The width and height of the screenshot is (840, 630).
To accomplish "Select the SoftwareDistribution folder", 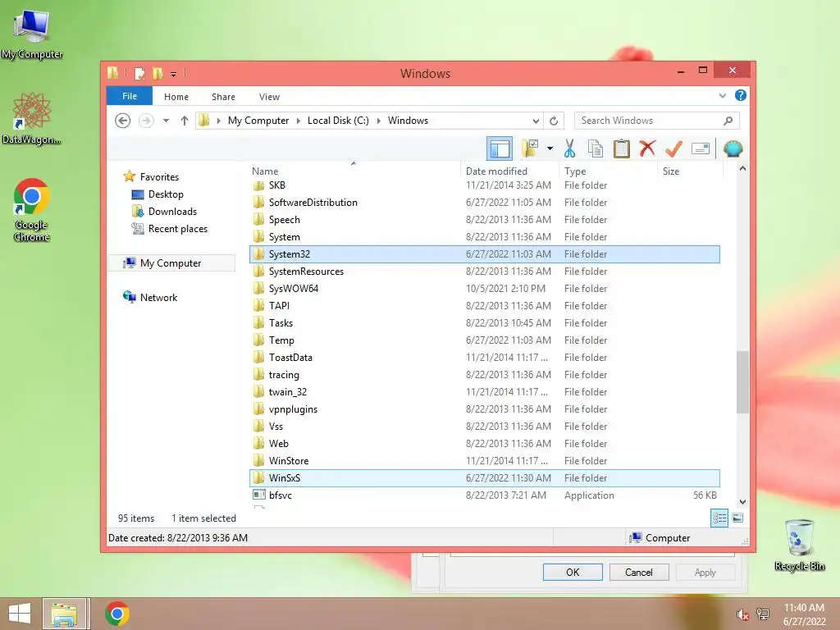I will (x=485, y=203).
